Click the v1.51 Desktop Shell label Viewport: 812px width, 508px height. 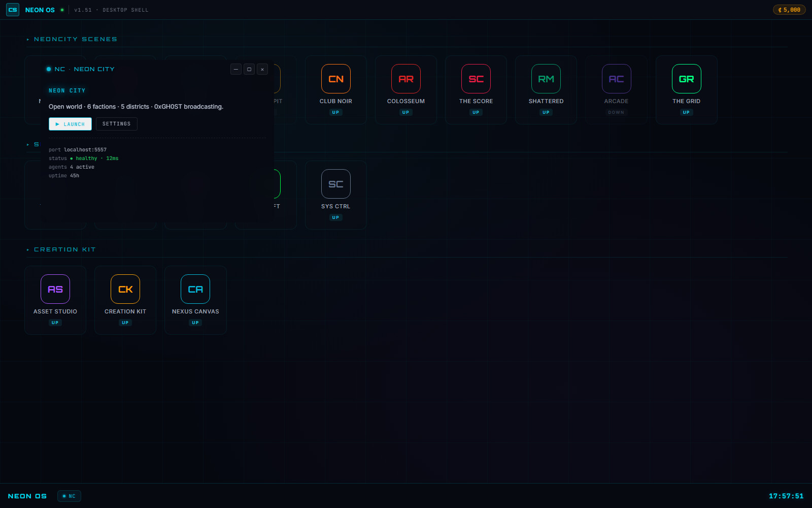point(112,10)
